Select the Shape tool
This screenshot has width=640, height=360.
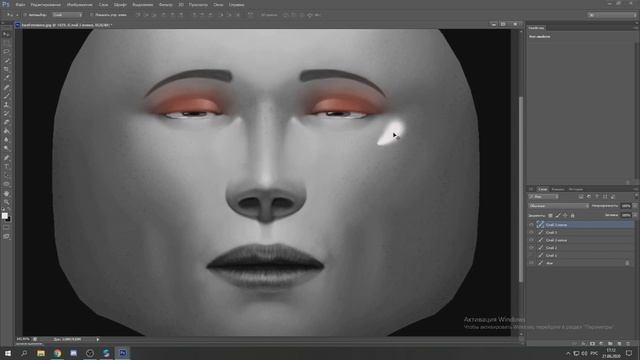click(x=6, y=184)
